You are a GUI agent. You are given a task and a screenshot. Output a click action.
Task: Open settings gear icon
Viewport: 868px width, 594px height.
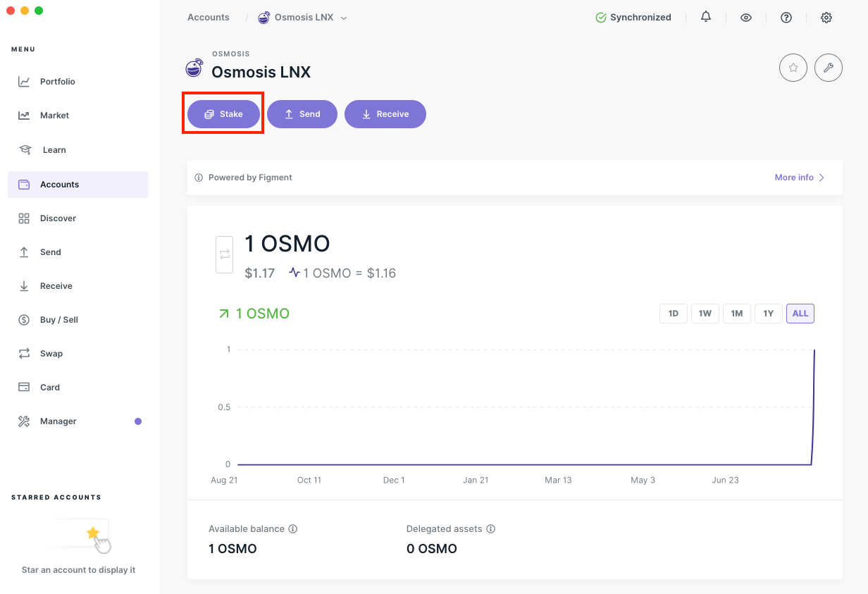[x=826, y=18]
